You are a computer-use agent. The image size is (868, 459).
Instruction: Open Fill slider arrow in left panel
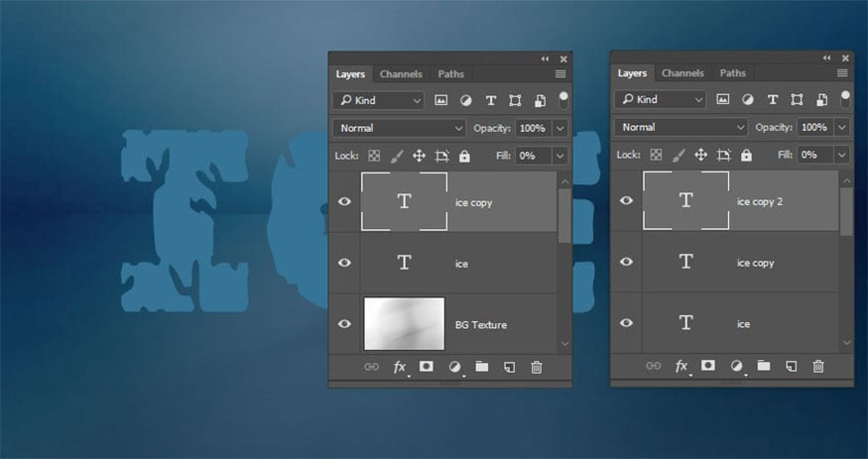[560, 156]
